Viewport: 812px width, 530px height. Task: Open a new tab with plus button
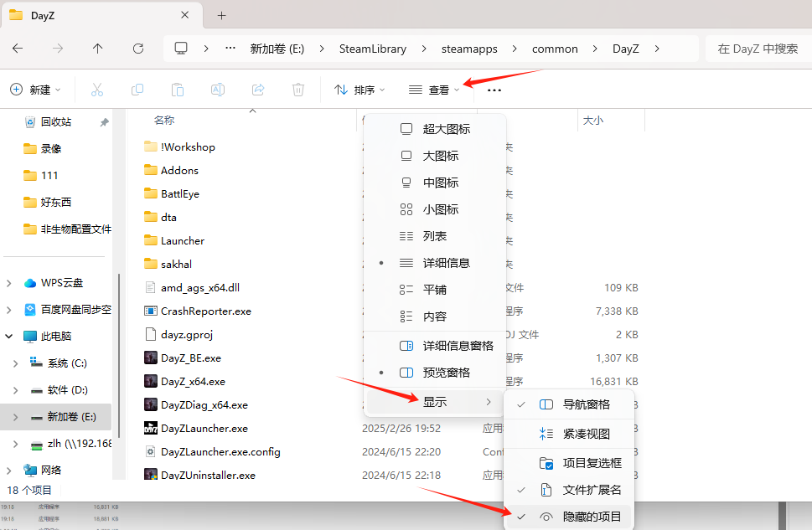pyautogui.click(x=221, y=16)
